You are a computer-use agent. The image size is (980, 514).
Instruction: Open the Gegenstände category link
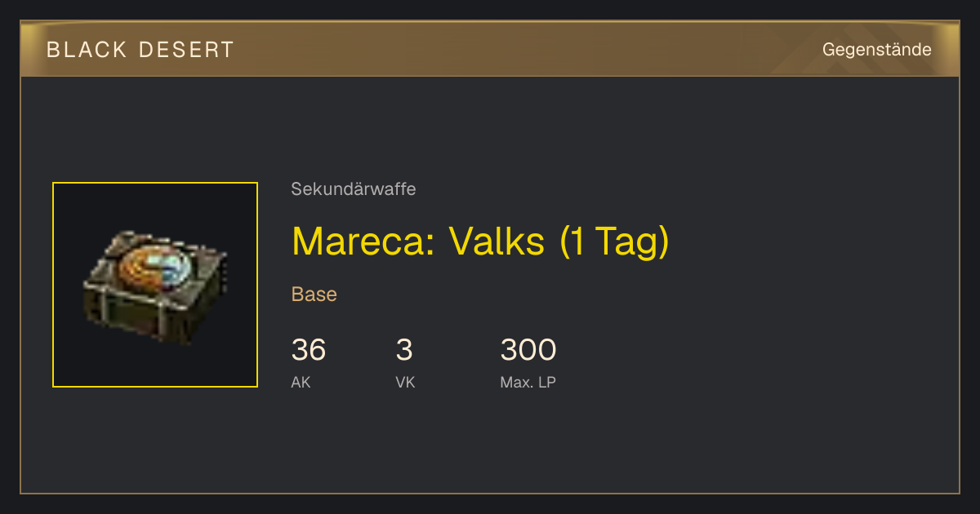877,50
